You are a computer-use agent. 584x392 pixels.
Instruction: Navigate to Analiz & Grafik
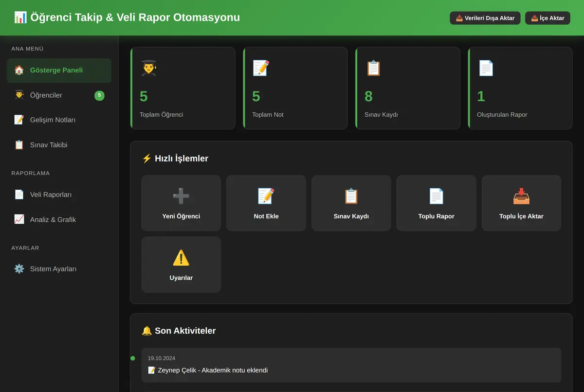coord(59,219)
